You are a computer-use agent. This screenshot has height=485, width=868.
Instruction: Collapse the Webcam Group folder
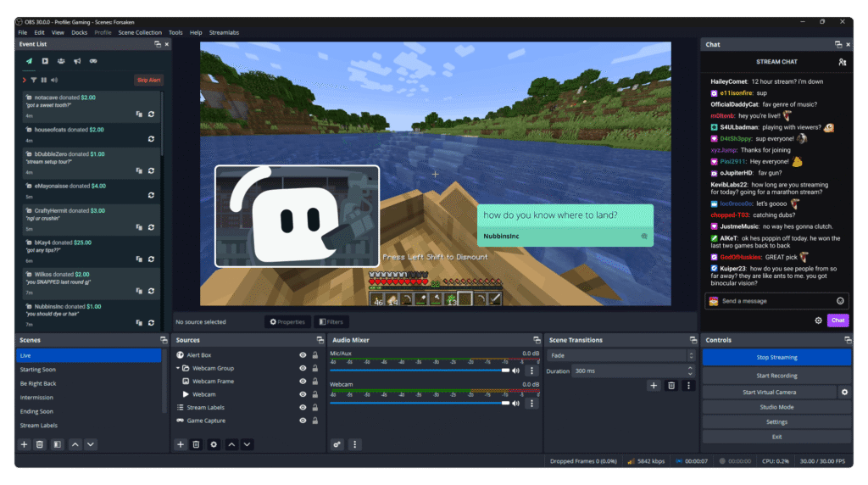tap(178, 368)
